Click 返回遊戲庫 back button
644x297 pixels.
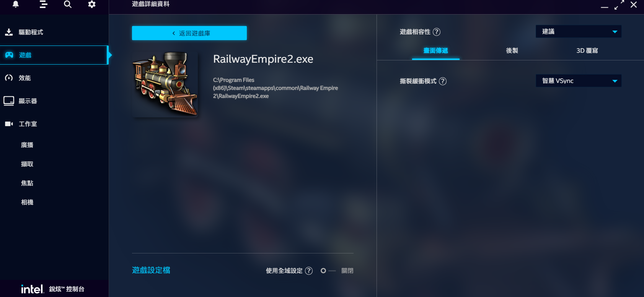pos(189,33)
